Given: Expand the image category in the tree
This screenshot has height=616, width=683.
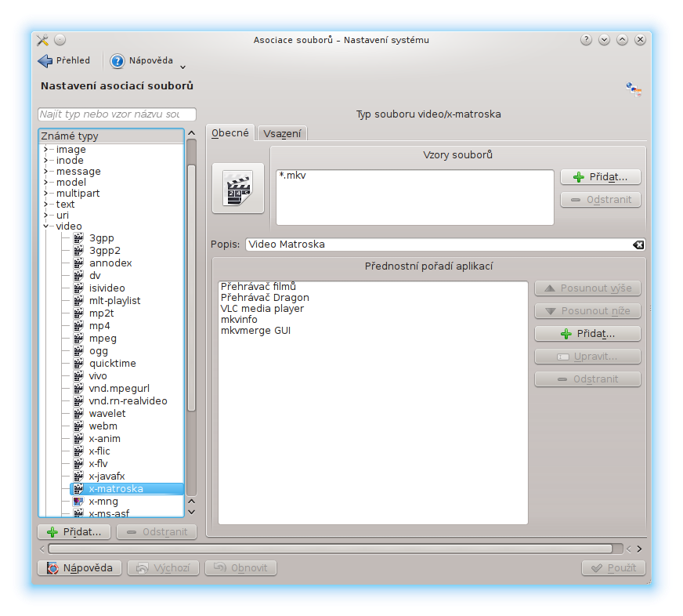Looking at the screenshot, I should tap(45, 150).
